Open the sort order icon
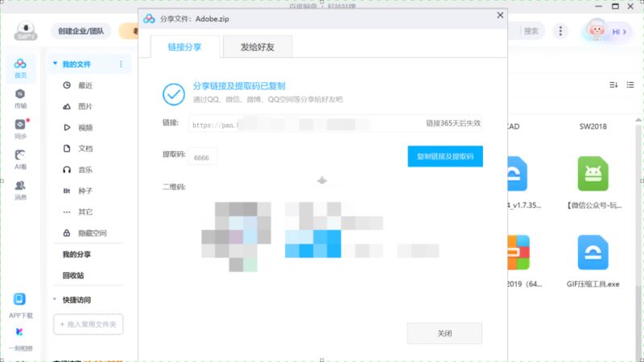This screenshot has width=644, height=362. pos(613,85)
